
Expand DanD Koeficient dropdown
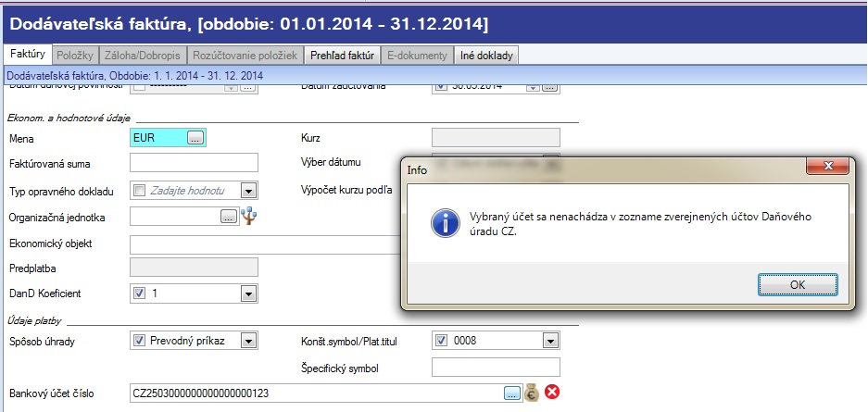248,293
